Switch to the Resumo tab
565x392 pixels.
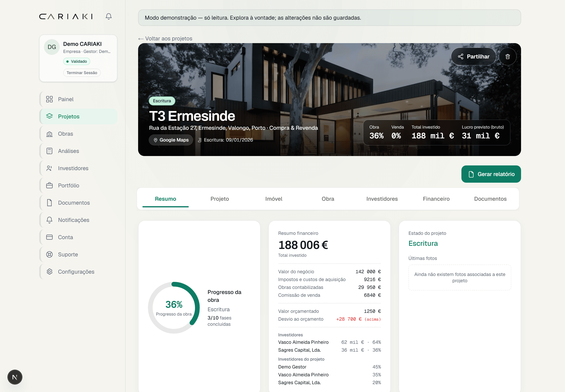[x=165, y=199]
